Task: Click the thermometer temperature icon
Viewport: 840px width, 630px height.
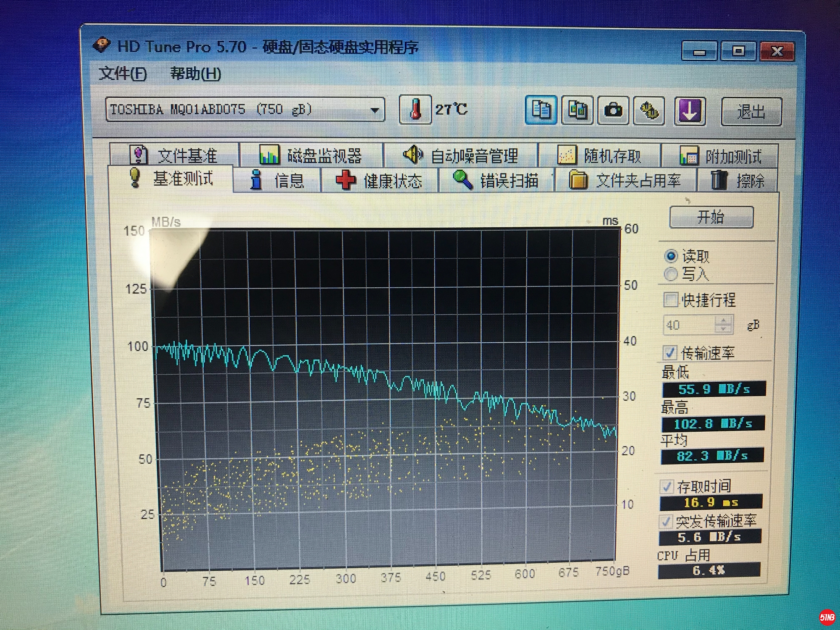Action: pos(415,110)
